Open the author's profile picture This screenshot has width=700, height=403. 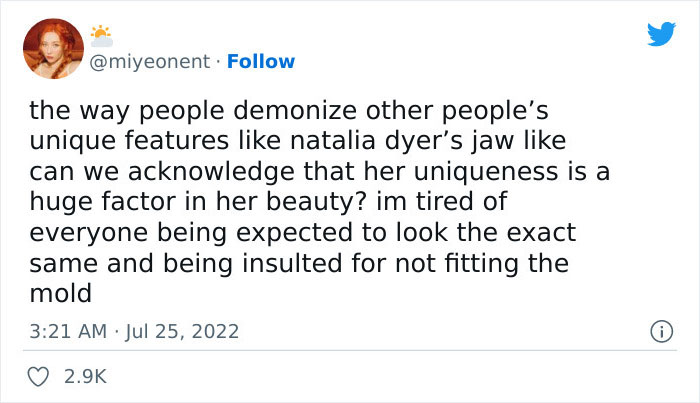54,49
